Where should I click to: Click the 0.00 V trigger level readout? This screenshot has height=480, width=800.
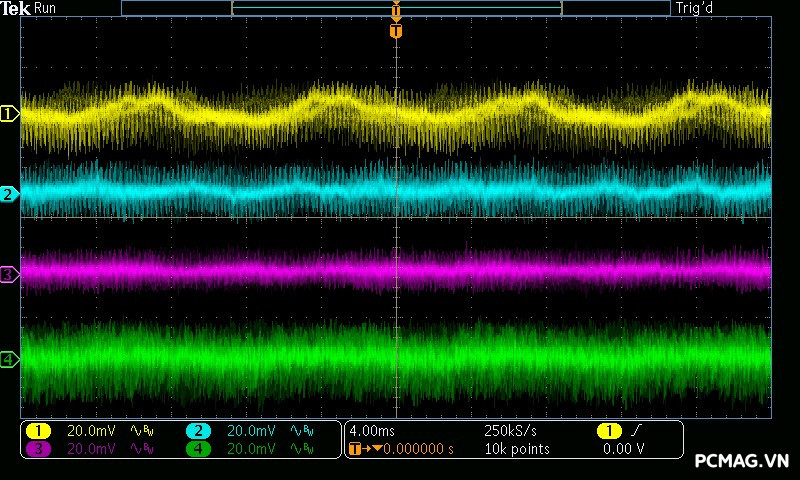(622, 449)
